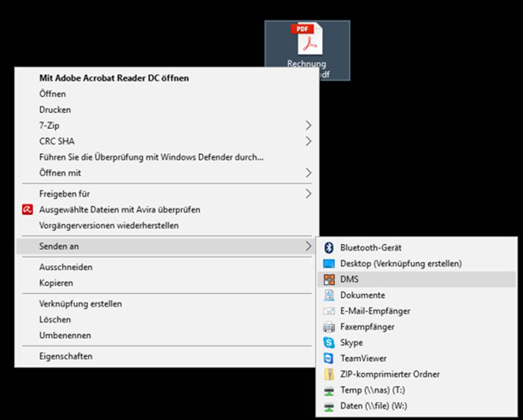Screen dimensions: 523x420
Task: Expand the 7-Zip submenu arrow
Action: pyautogui.click(x=308, y=125)
